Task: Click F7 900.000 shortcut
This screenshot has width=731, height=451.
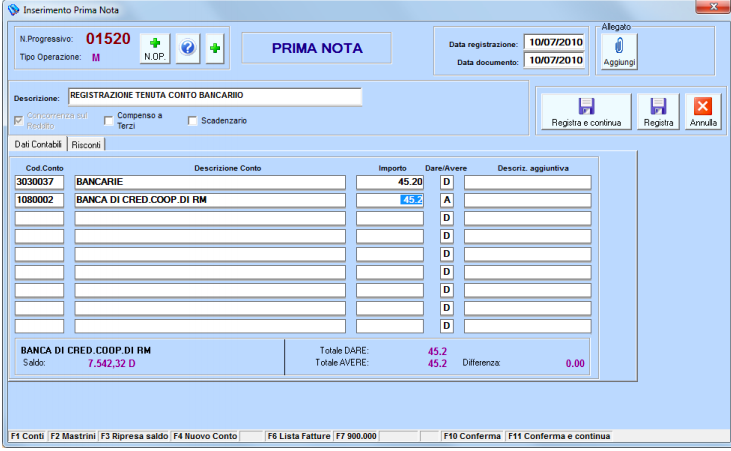Action: pyautogui.click(x=356, y=436)
